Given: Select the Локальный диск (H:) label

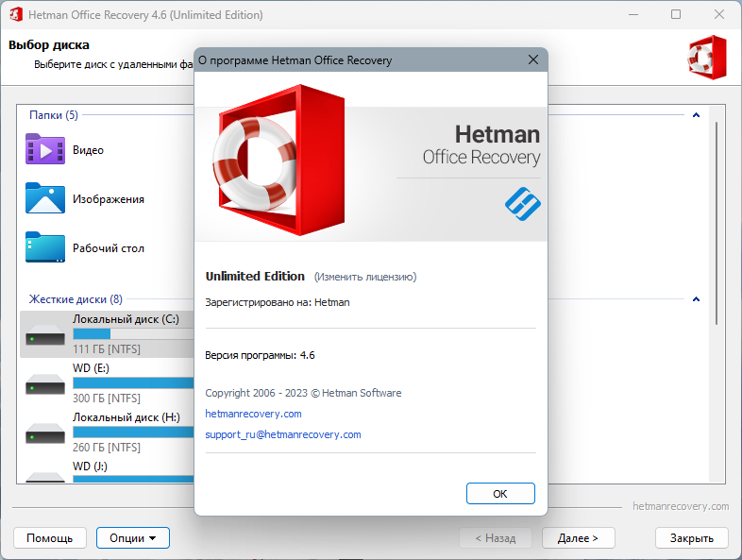Looking at the screenshot, I should tap(126, 417).
